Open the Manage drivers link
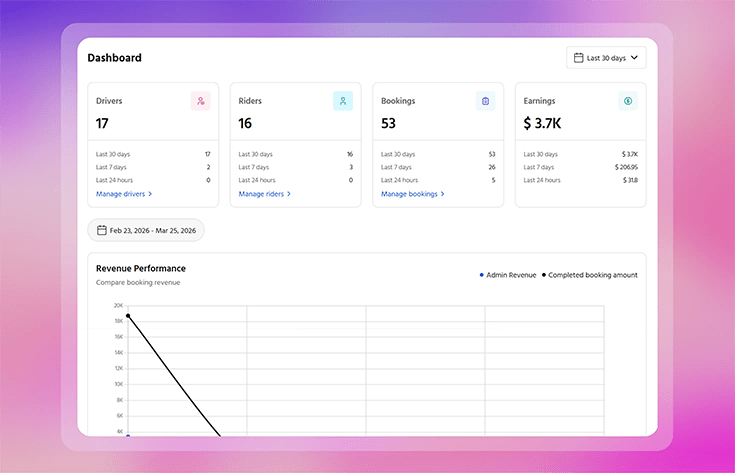The height and width of the screenshot is (473, 735). 124,194
